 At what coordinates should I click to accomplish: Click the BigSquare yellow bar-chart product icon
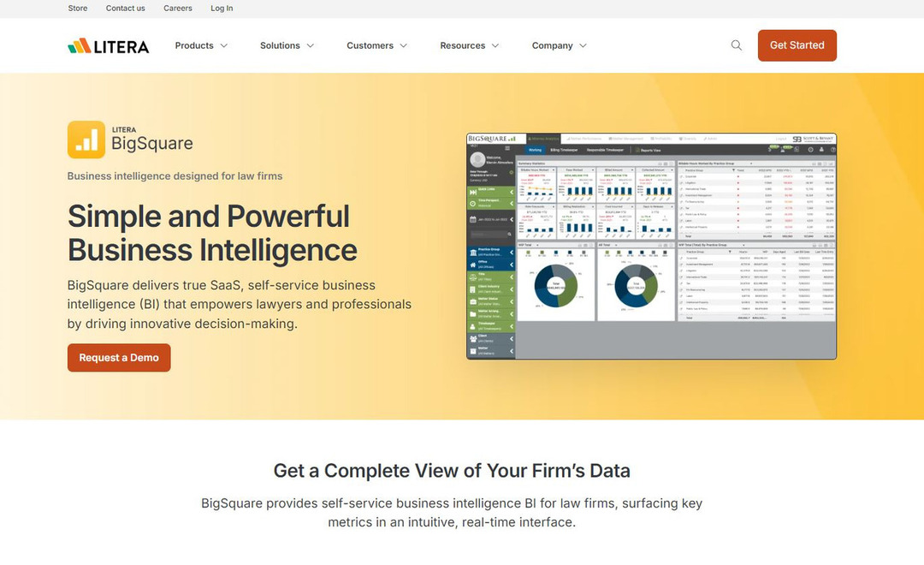point(86,140)
